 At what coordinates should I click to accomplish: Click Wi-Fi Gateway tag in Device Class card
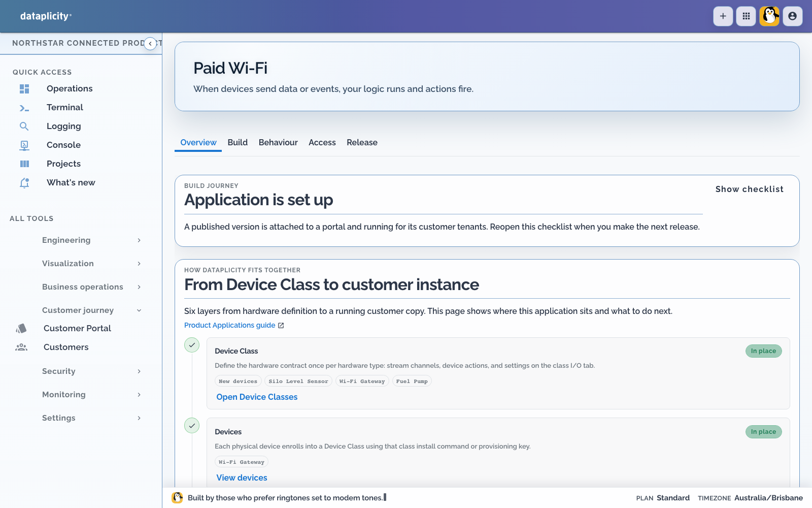pyautogui.click(x=362, y=382)
